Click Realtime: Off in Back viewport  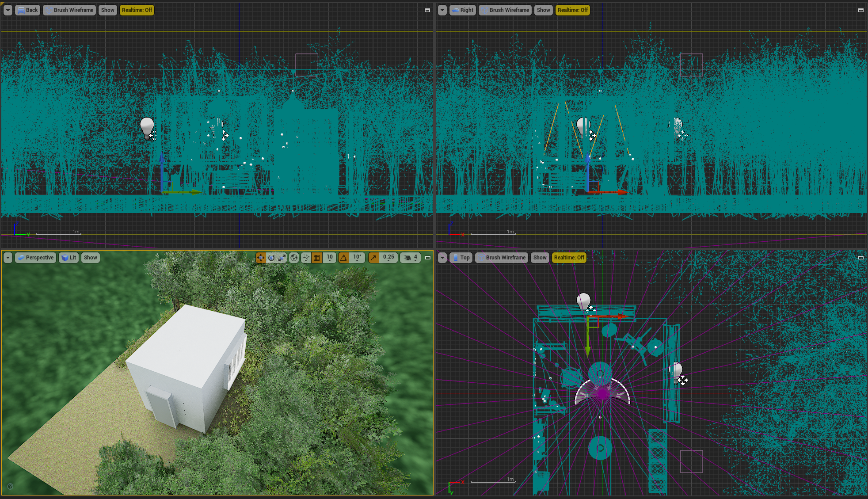137,10
